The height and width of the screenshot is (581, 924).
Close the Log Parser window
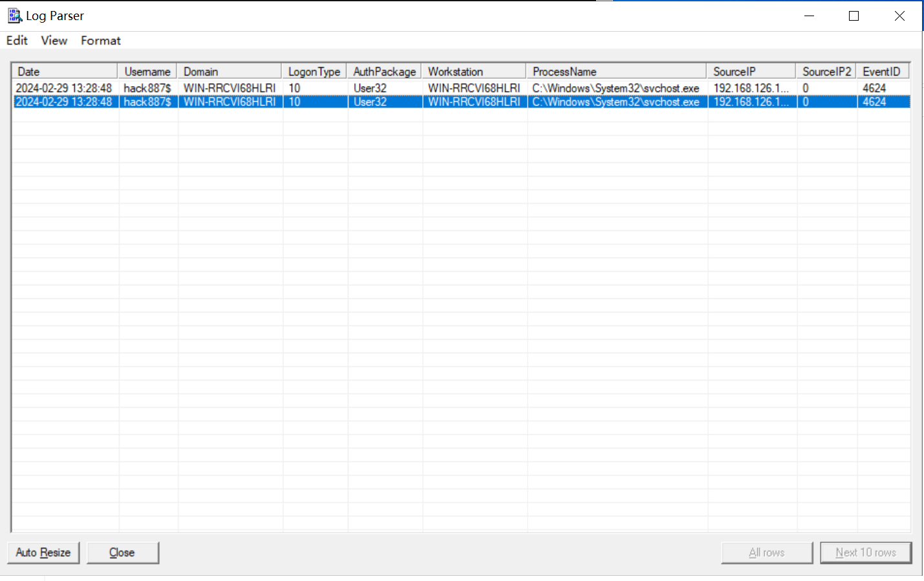click(899, 16)
